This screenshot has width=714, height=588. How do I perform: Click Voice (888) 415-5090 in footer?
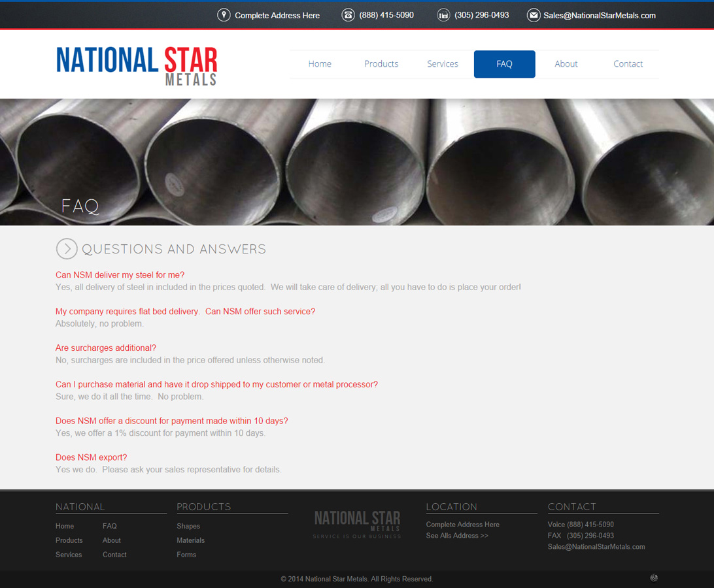[581, 525]
